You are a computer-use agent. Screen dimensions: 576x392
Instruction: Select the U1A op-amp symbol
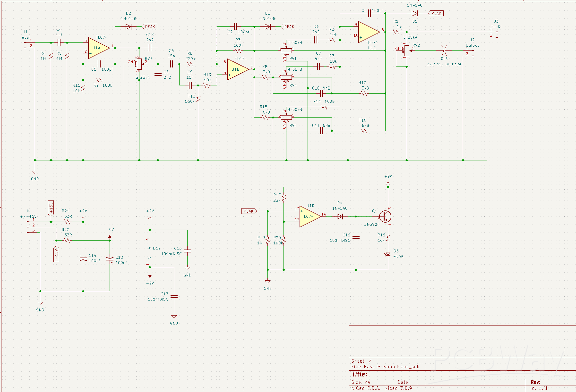tap(99, 48)
